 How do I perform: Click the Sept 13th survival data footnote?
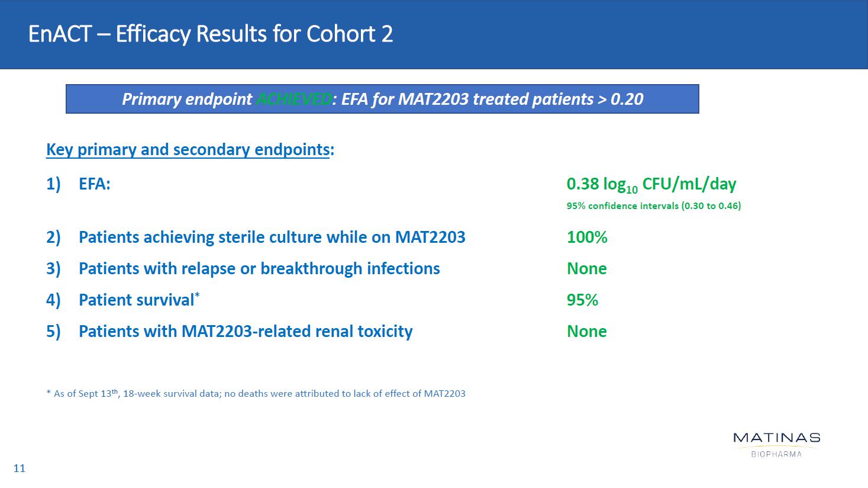pos(256,393)
